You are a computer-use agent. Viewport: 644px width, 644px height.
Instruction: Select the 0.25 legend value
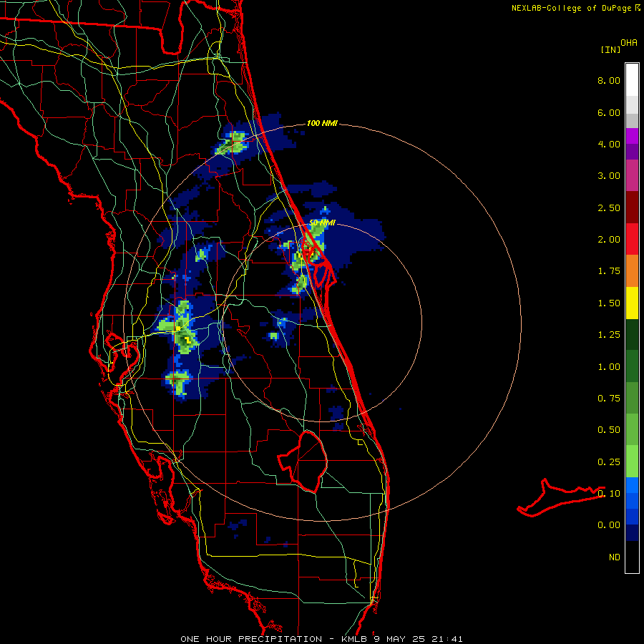tap(609, 462)
